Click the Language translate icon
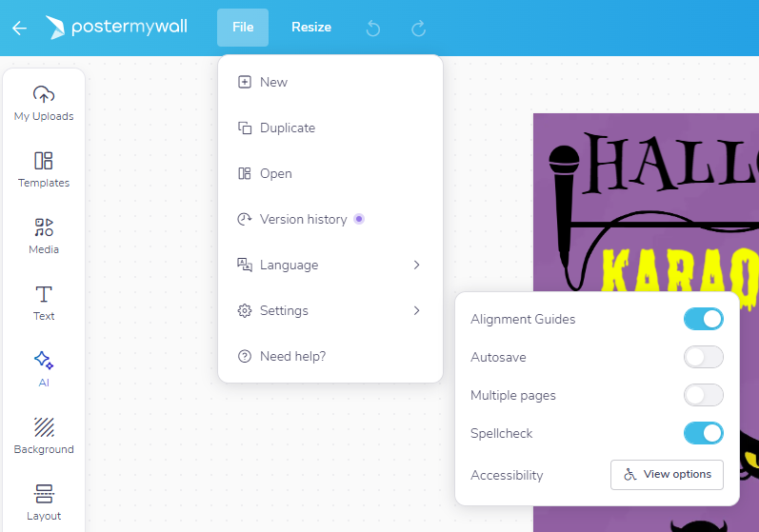 point(245,265)
